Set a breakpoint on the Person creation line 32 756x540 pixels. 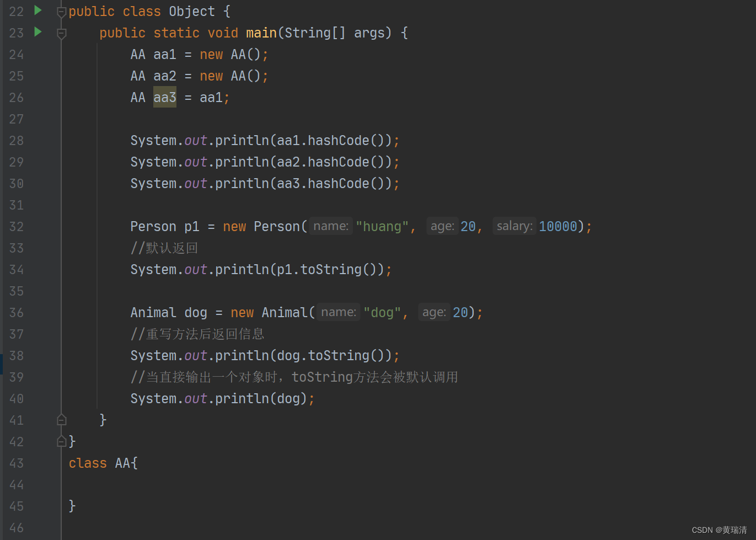point(50,226)
